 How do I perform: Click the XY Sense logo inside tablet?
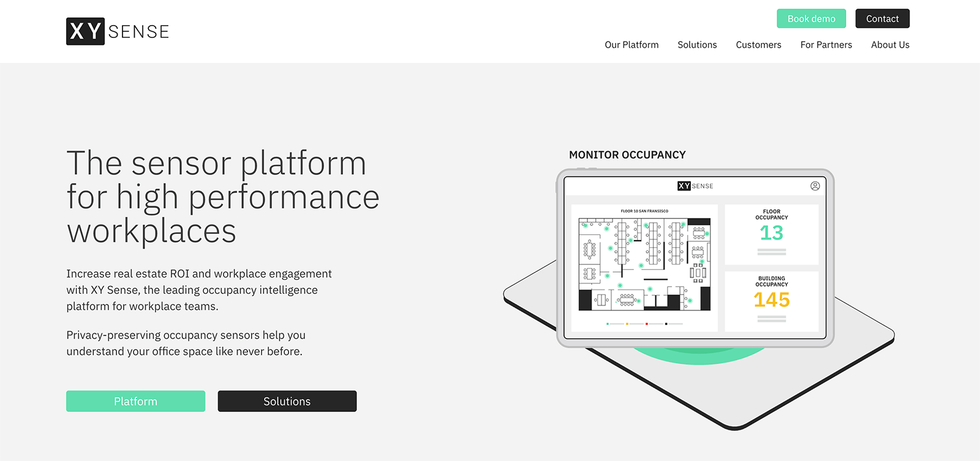[x=695, y=186]
